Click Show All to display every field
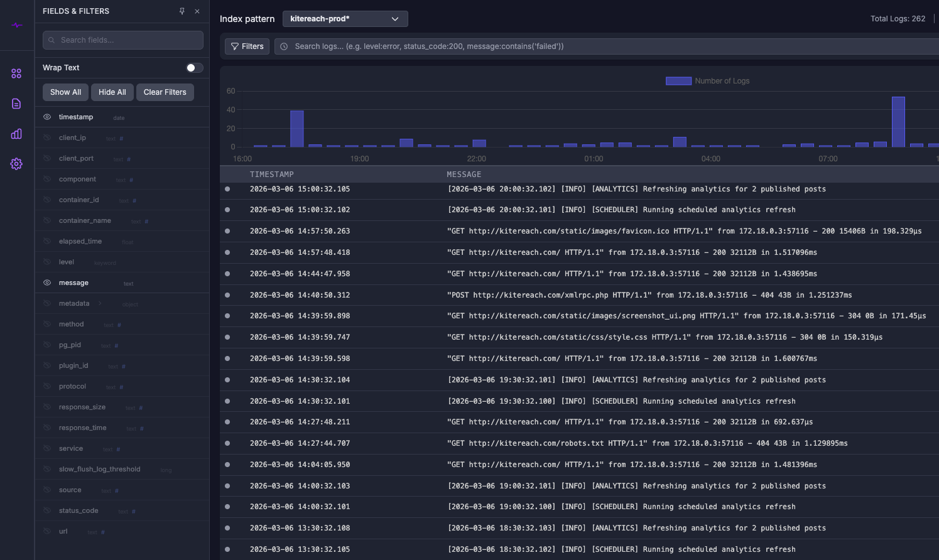 [x=65, y=92]
